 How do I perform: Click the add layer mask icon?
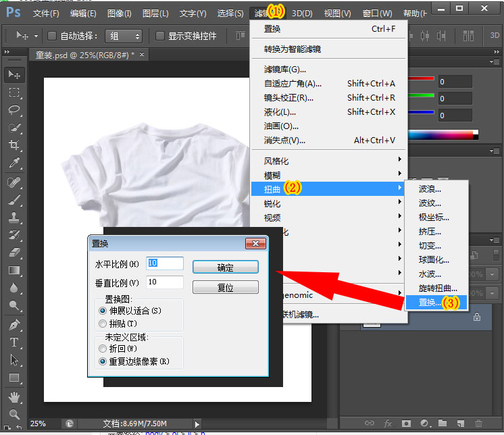point(406,424)
